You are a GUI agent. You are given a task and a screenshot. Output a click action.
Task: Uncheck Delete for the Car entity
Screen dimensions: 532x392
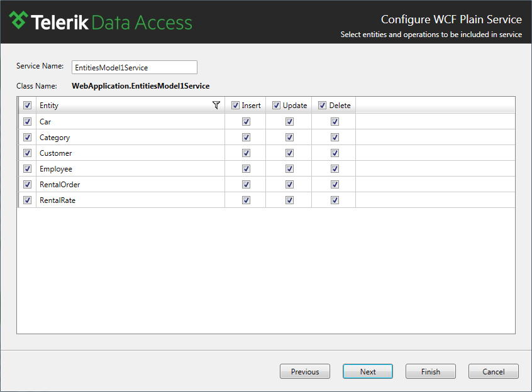335,122
